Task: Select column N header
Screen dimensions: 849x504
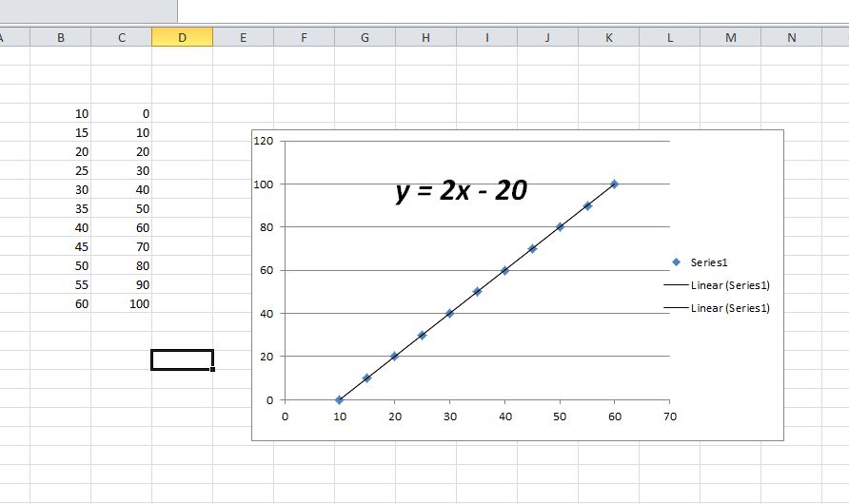Action: [x=791, y=37]
